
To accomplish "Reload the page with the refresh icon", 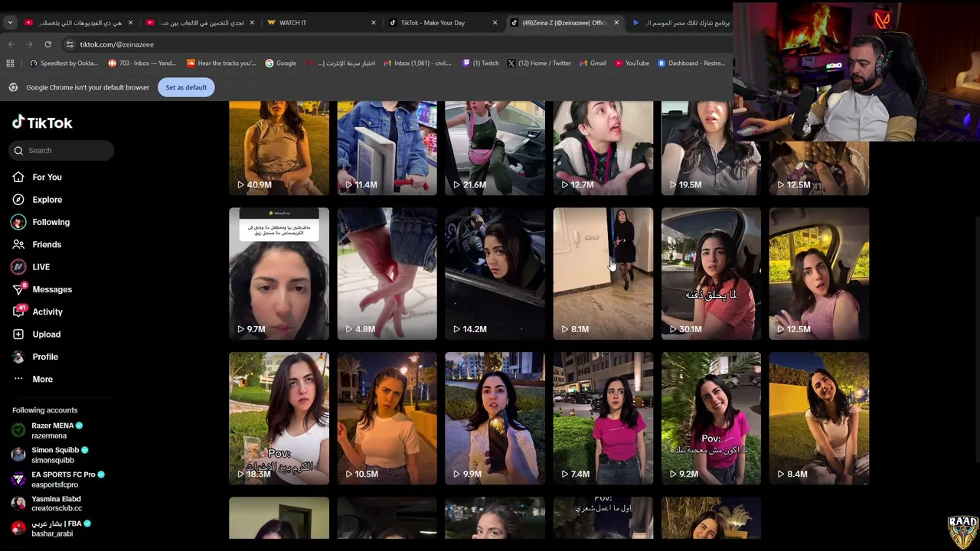I will pos(47,44).
